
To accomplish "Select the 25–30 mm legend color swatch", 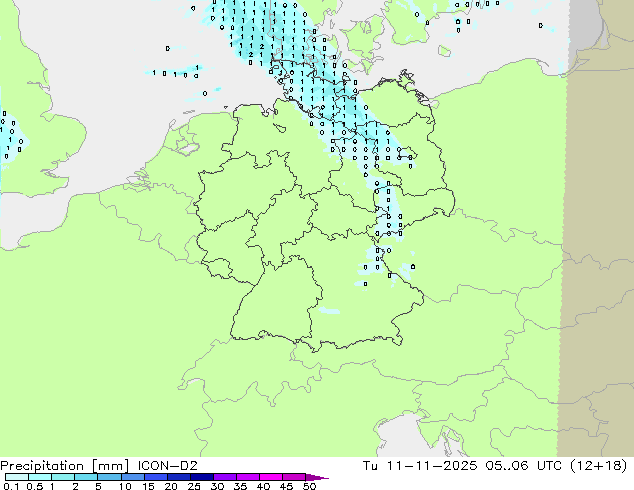I will click(201, 477).
